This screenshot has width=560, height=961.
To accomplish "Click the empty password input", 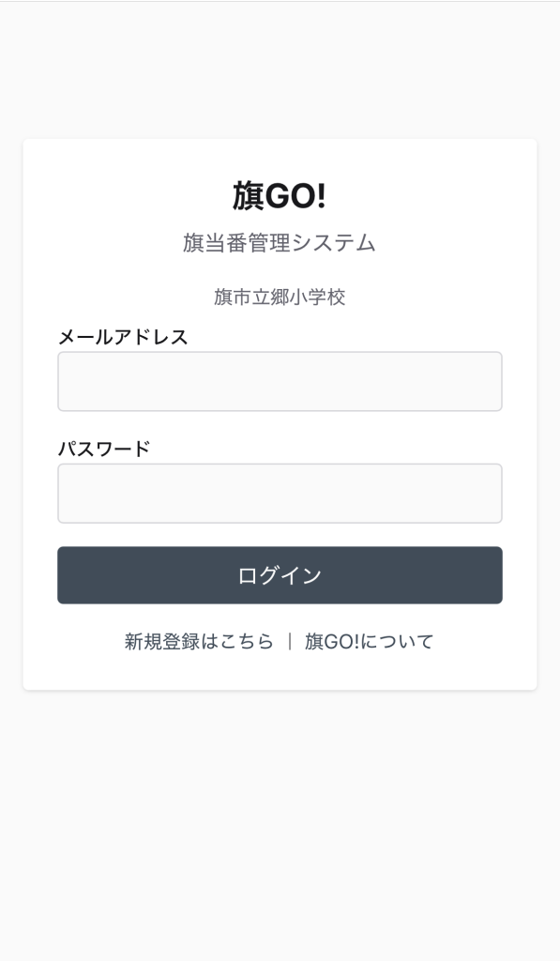I will pos(280,493).
